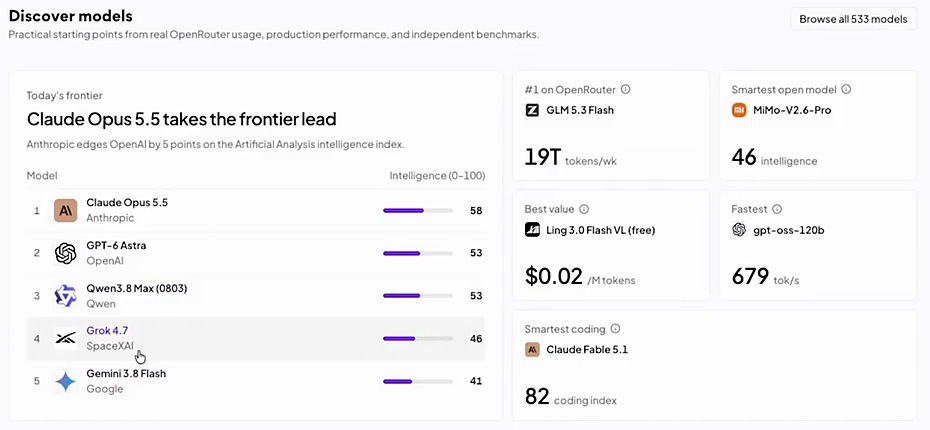
Task: Open the Grok 4.7 model link
Action: click(107, 330)
